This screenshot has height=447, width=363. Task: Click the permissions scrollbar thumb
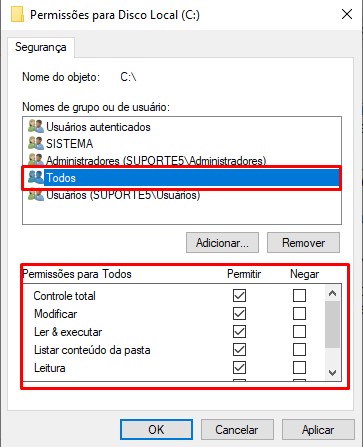click(332, 324)
